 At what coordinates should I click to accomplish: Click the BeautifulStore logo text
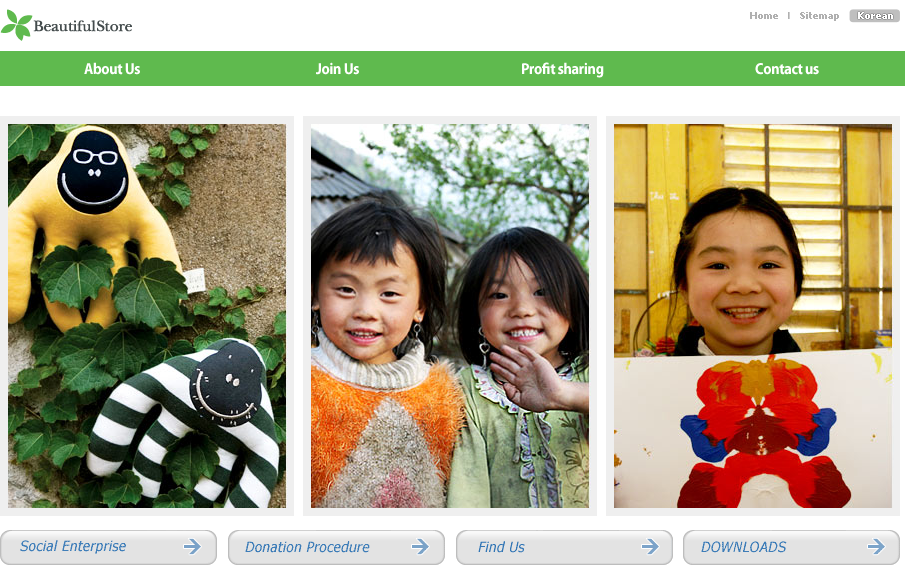[x=83, y=26]
